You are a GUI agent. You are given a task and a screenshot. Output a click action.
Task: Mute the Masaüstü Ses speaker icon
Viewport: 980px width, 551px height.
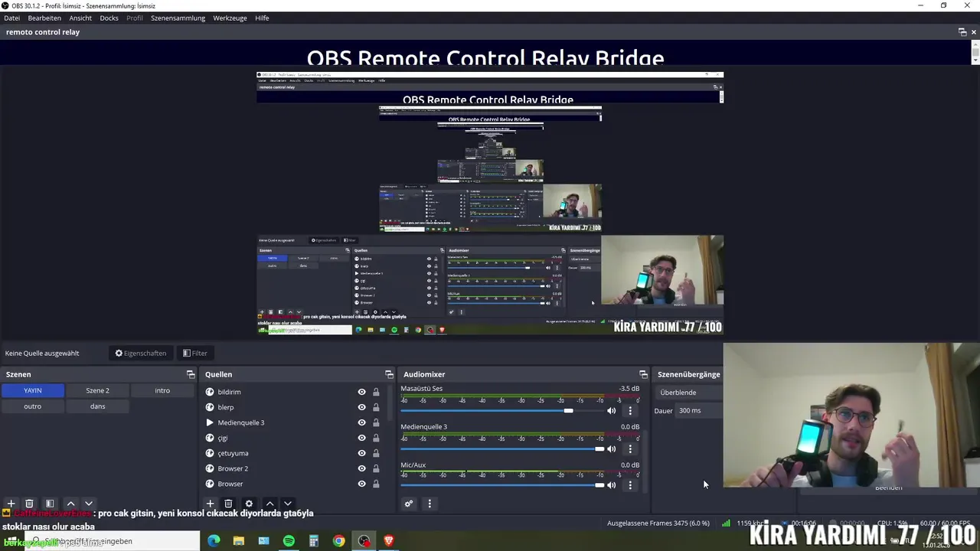click(611, 411)
